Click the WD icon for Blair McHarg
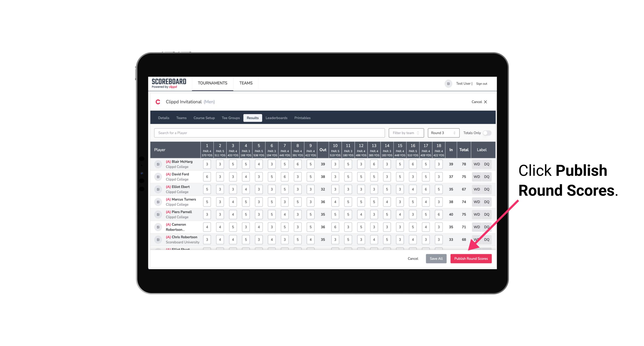The width and height of the screenshot is (644, 346). pos(476,164)
